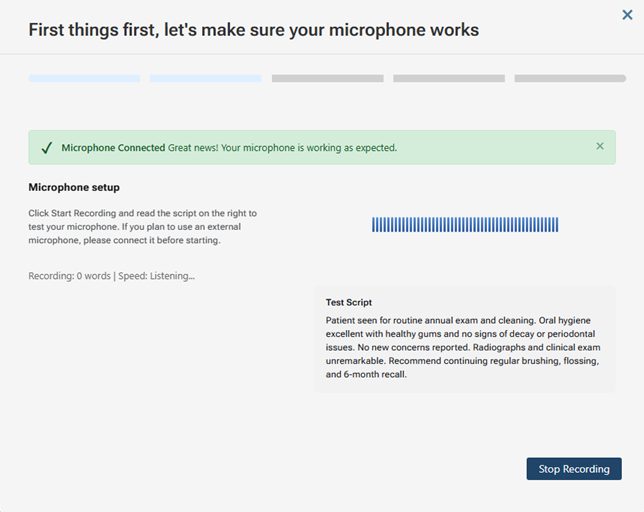The image size is (644, 512).
Task: Go to the fourth progress step segment
Action: (x=448, y=78)
